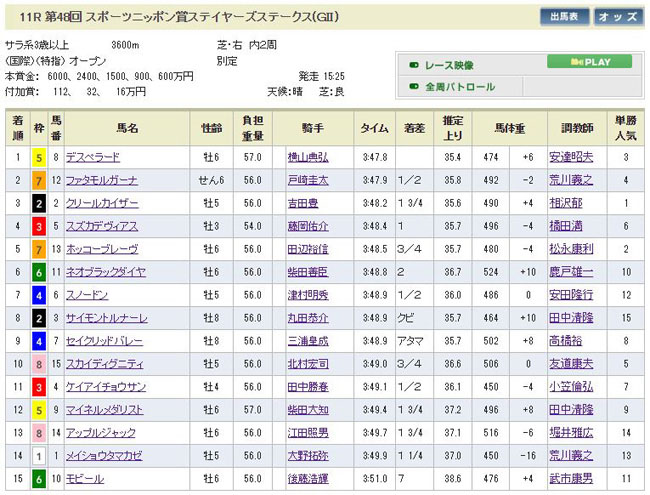Open horse デスペラード's profile link
The width and height of the screenshot is (650, 495).
coord(94,157)
